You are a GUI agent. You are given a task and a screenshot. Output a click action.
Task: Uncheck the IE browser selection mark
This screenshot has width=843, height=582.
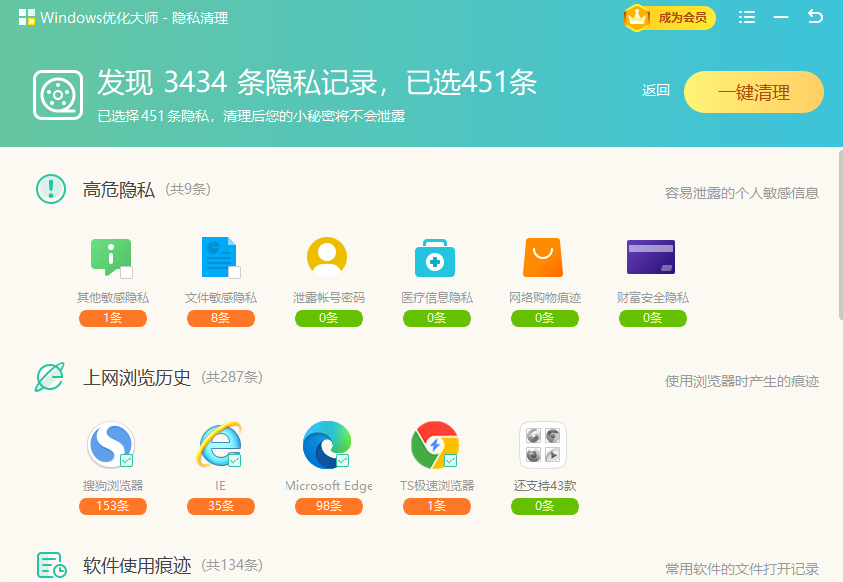point(237,463)
